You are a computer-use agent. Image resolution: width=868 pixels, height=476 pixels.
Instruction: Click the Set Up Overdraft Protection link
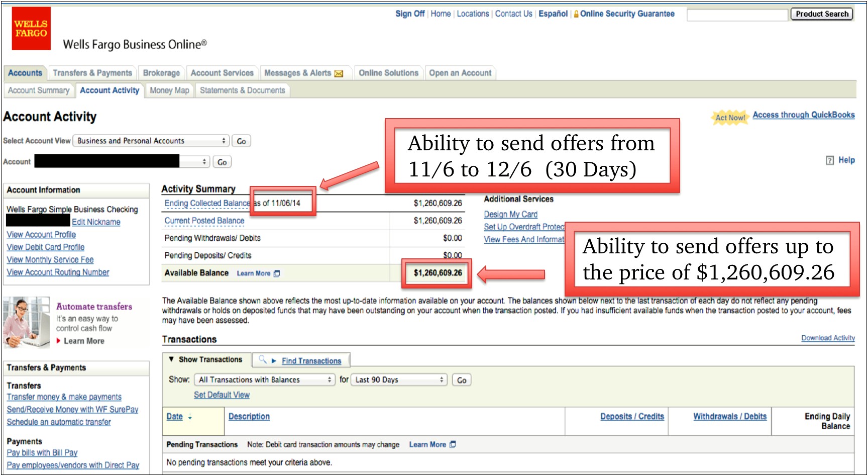(524, 227)
